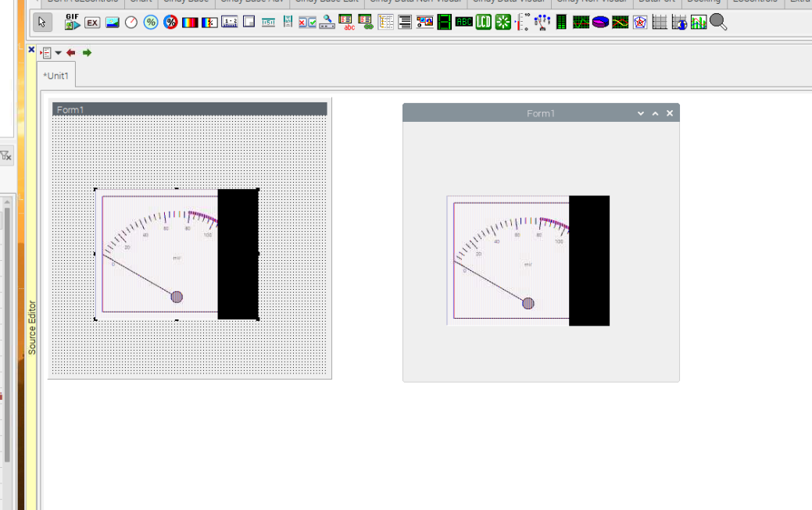Pick the GIF animation component
Viewport: 812px width, 510px height.
[73, 23]
